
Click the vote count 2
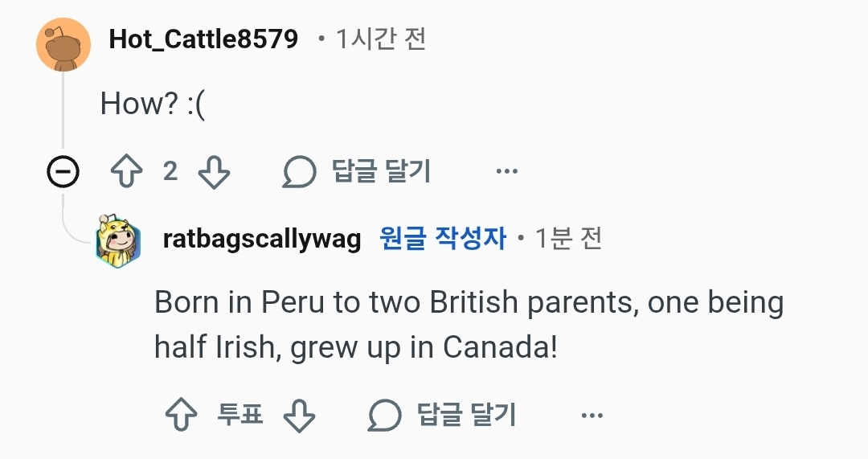pyautogui.click(x=170, y=171)
